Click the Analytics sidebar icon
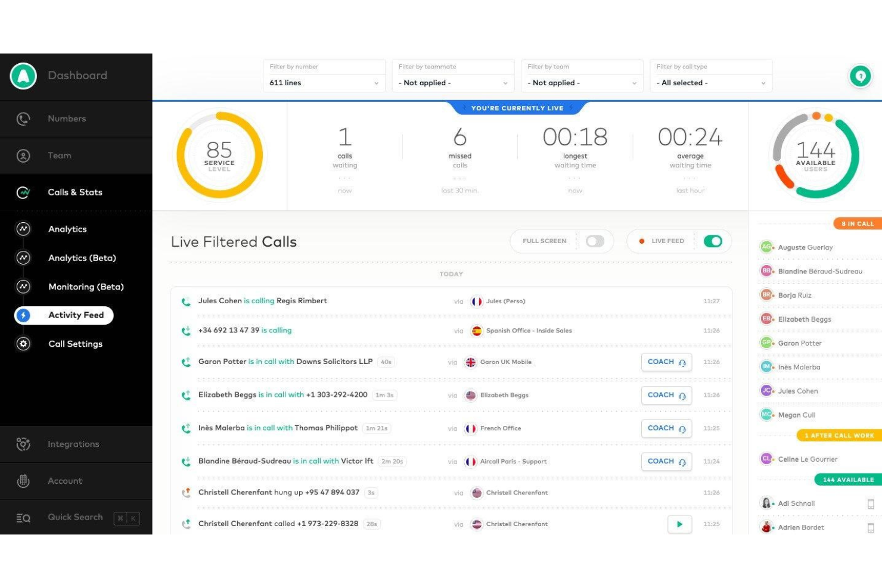Viewport: 882px width, 588px height. (x=23, y=229)
